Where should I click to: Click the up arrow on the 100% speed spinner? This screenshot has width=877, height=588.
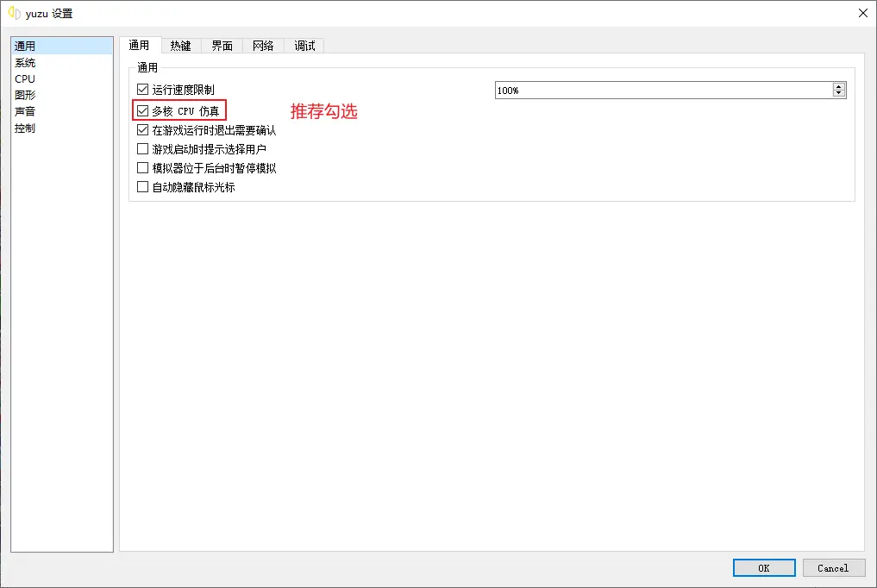[837, 85]
